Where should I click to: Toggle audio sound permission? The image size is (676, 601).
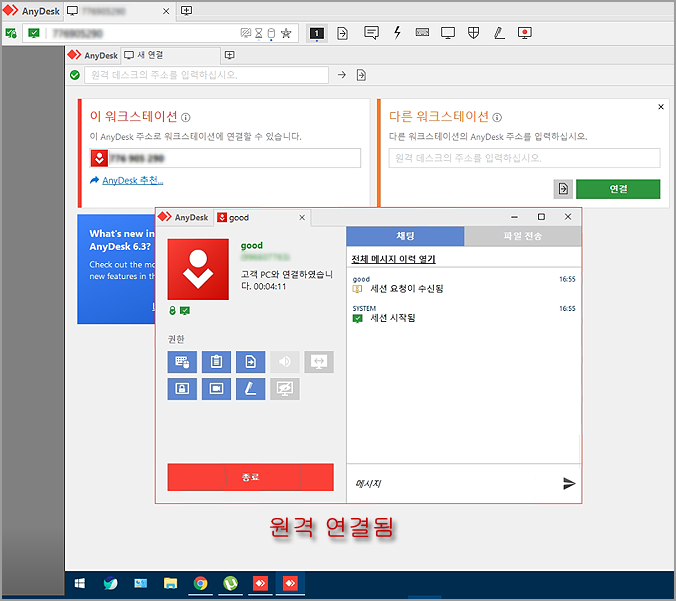[x=285, y=362]
